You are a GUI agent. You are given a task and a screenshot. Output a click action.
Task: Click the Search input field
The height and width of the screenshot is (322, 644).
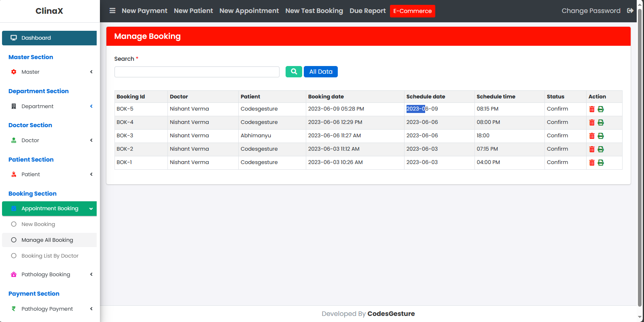pos(197,72)
